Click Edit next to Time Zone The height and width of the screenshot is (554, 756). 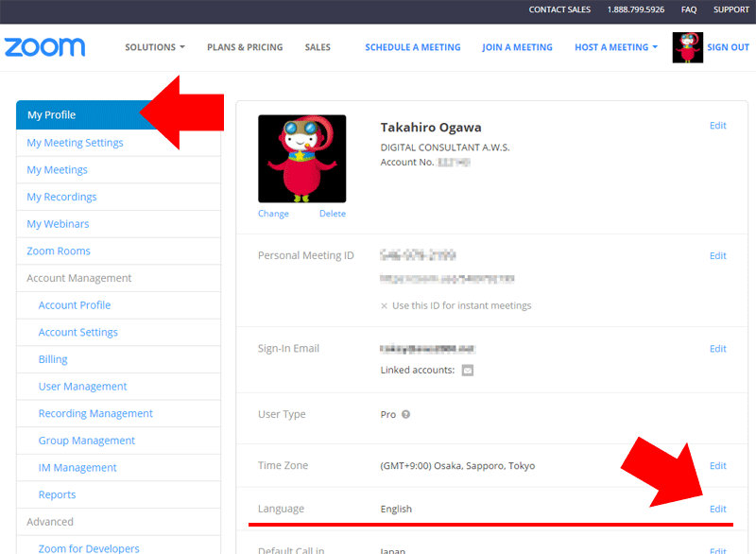click(718, 466)
